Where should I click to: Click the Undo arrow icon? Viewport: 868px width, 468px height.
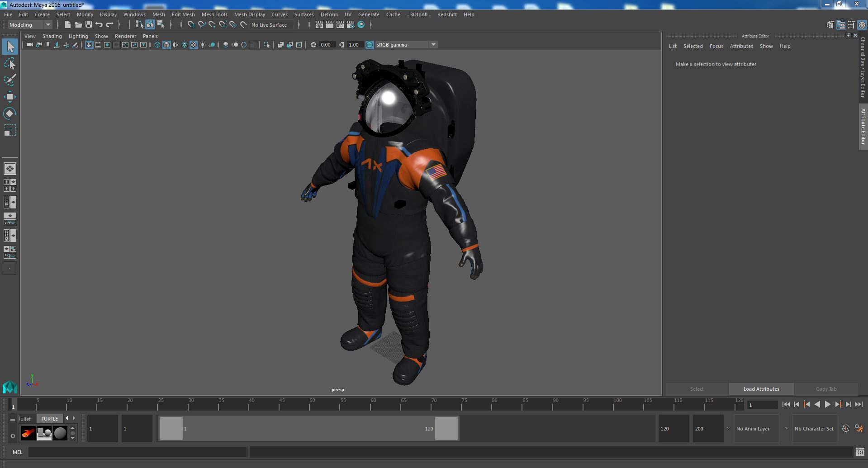coord(99,25)
